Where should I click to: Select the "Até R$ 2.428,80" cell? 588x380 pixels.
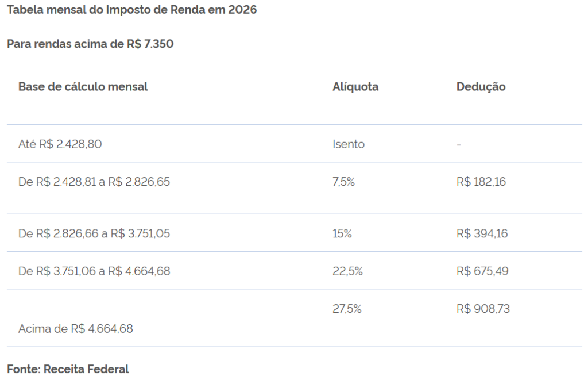[60, 144]
